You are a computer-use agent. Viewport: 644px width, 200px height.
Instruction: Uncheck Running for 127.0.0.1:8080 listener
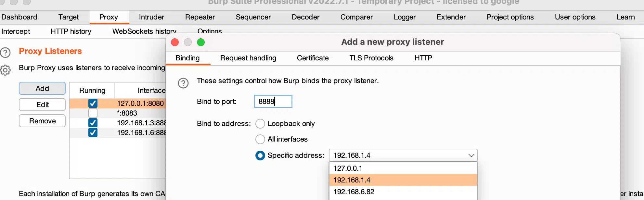coord(93,103)
